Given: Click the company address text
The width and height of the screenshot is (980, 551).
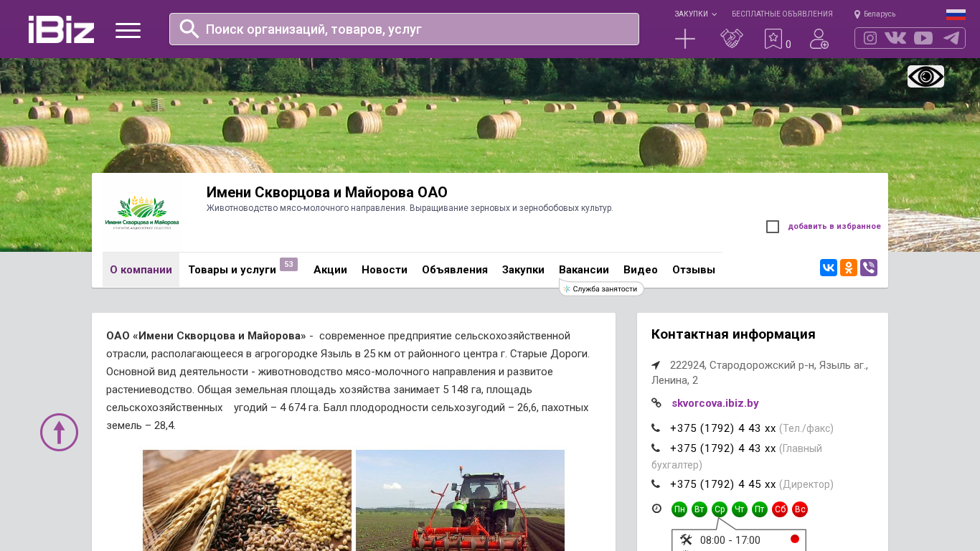Looking at the screenshot, I should click(760, 372).
